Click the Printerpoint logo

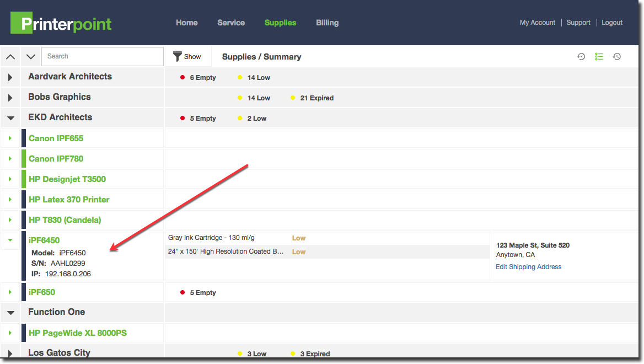pyautogui.click(x=61, y=23)
